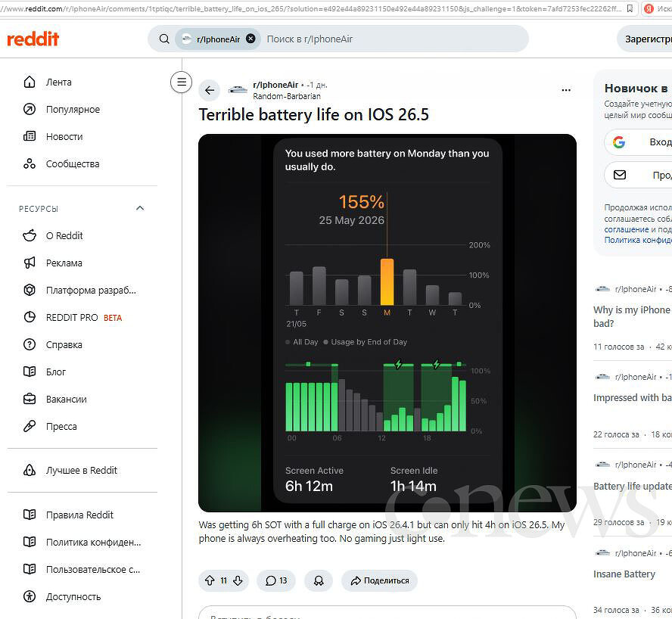The image size is (672, 619).
Task: Click the О Reddit snoo icon
Action: (x=30, y=236)
